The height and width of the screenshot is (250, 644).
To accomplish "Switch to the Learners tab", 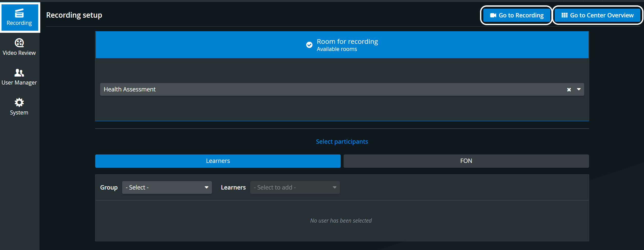I will pyautogui.click(x=218, y=161).
